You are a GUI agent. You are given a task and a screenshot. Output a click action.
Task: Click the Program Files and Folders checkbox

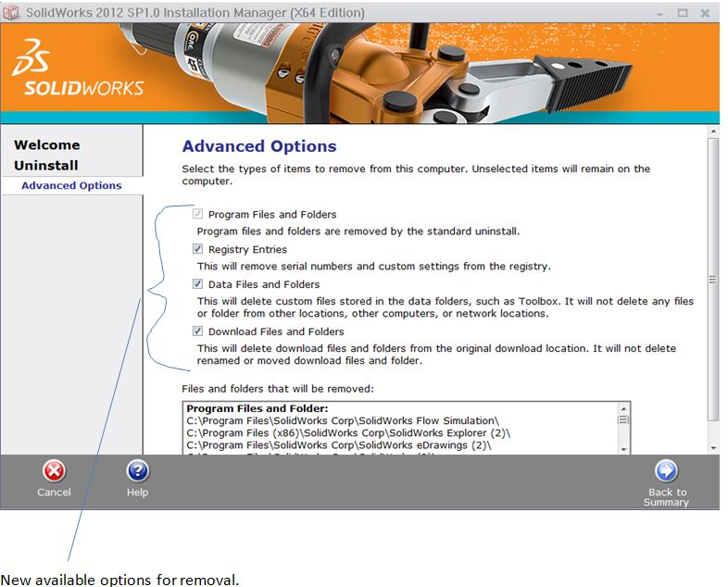tap(198, 214)
